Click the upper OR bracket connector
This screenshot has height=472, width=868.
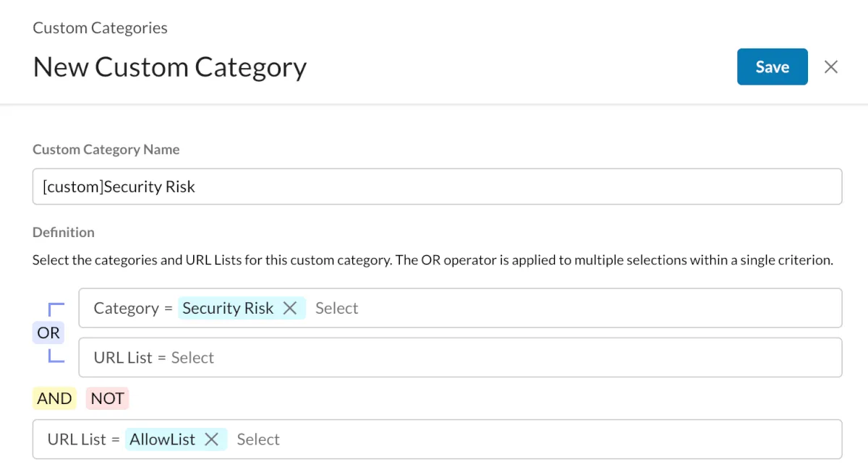point(56,309)
